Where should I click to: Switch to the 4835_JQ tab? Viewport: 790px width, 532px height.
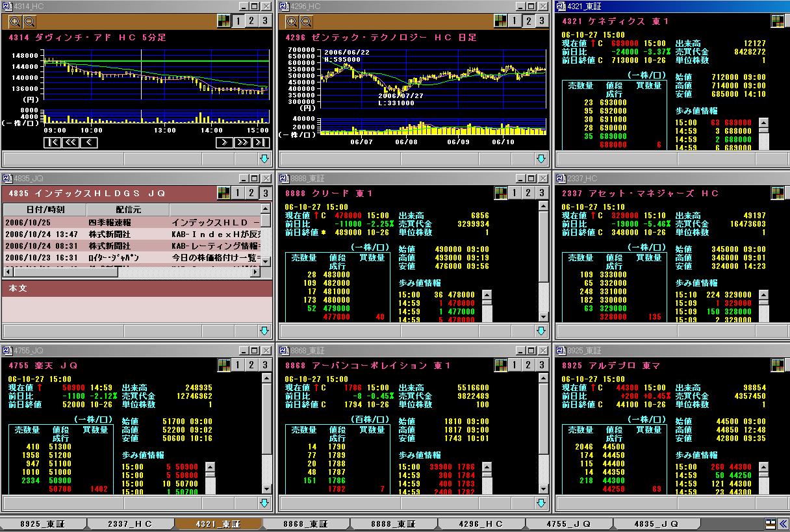[x=656, y=524]
